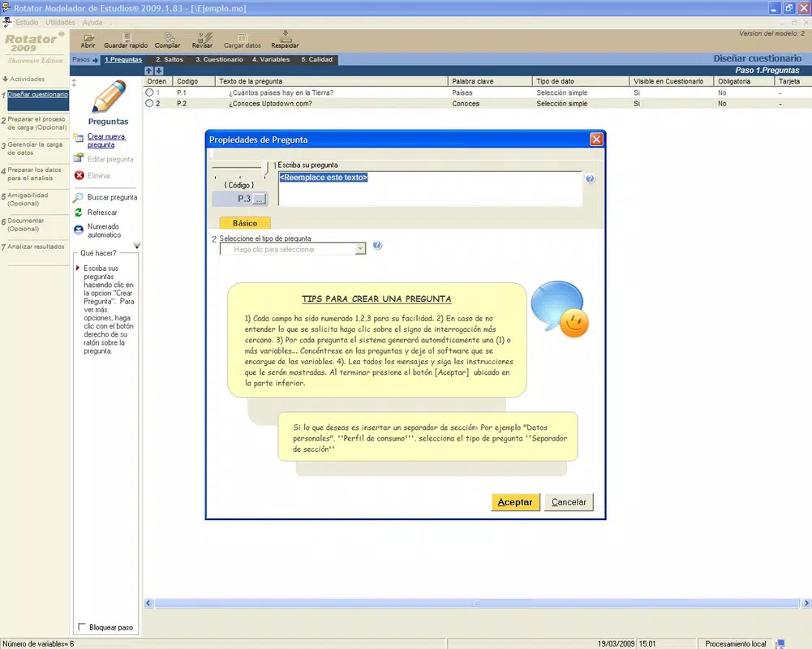Select Preparar los datos para el analisis
812x649 pixels.
pos(34,174)
